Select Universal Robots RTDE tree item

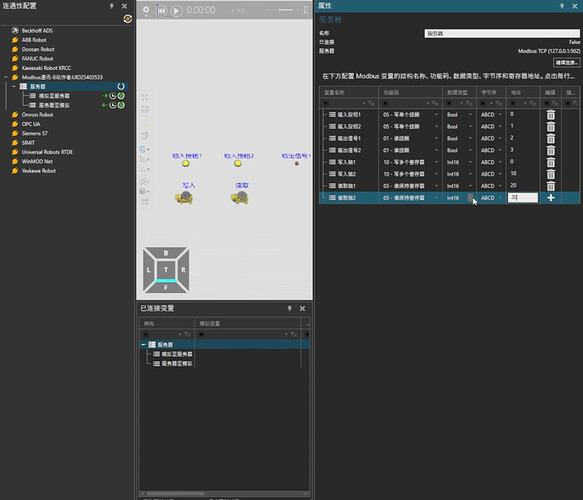47,152
